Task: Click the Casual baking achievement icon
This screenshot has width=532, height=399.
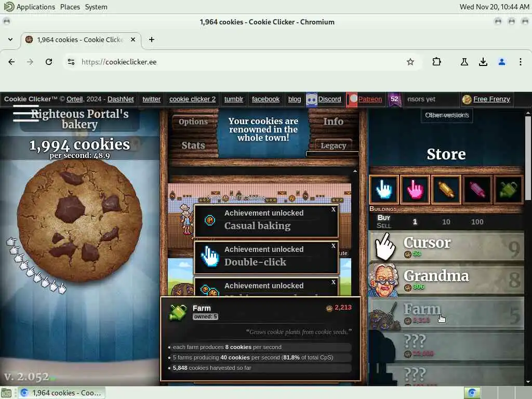Action: click(x=210, y=220)
